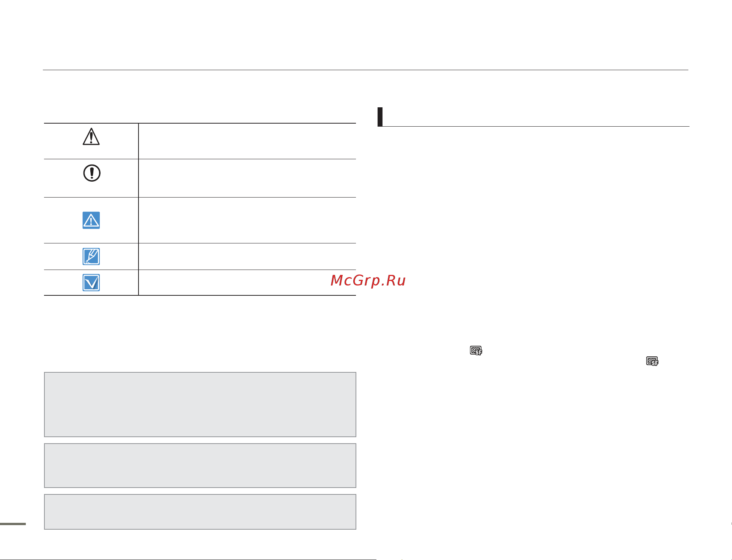Select empty cell beside circled exclamation icon
The height and width of the screenshot is (560, 732).
(247, 178)
